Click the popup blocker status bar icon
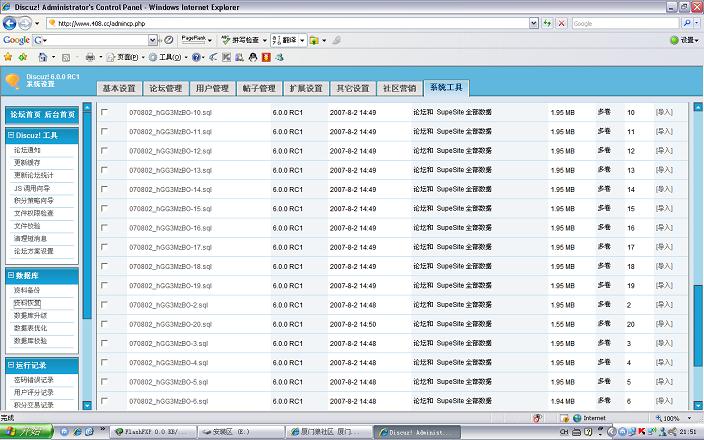 click(537, 418)
